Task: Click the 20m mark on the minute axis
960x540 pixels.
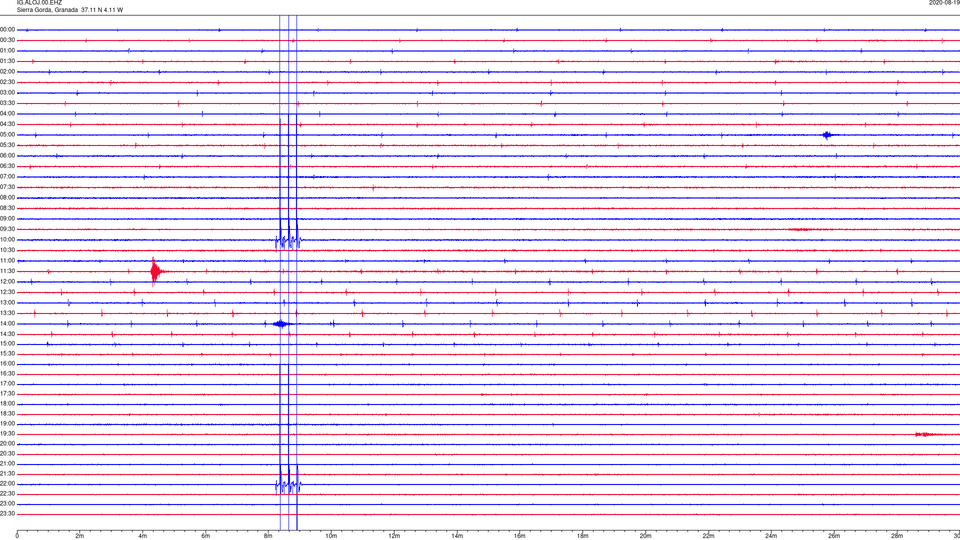Action: coord(645,536)
